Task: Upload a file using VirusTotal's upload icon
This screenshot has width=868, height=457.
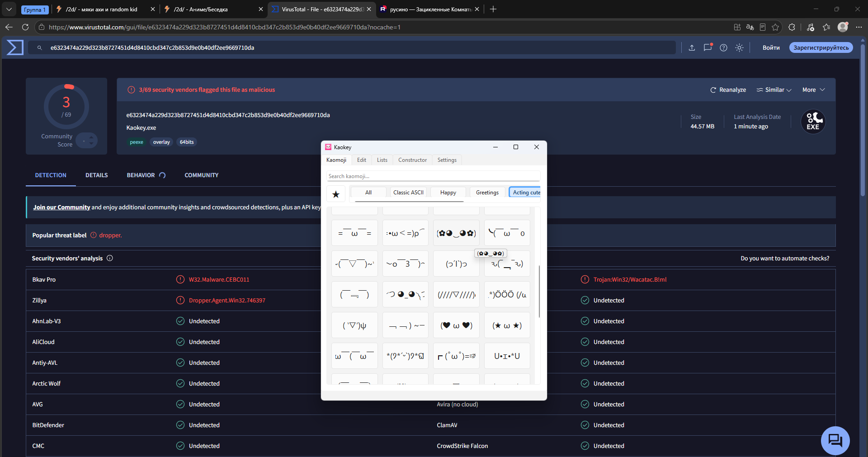Action: [x=692, y=47]
